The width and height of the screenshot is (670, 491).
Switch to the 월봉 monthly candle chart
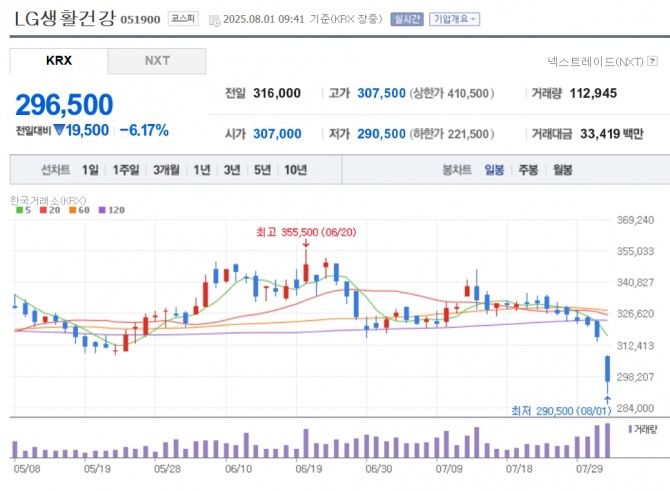click(x=562, y=170)
